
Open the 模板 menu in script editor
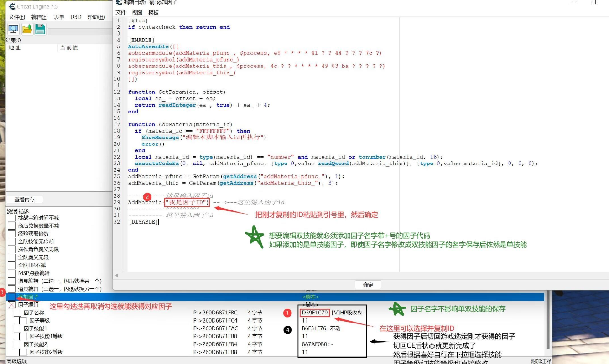point(154,13)
